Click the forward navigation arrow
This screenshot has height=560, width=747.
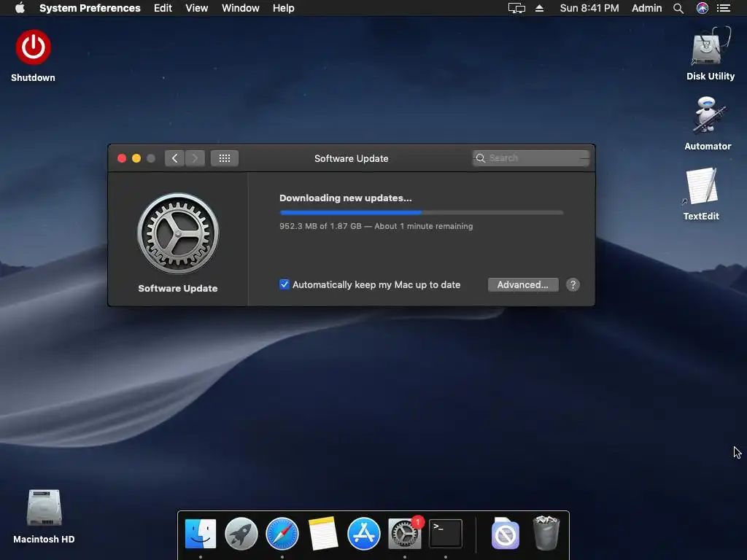(195, 158)
